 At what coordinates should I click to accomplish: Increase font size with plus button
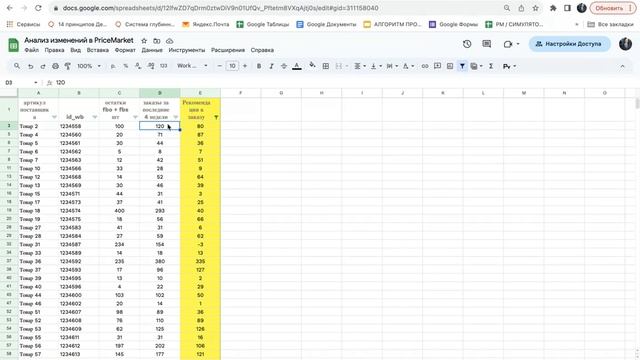tap(245, 66)
